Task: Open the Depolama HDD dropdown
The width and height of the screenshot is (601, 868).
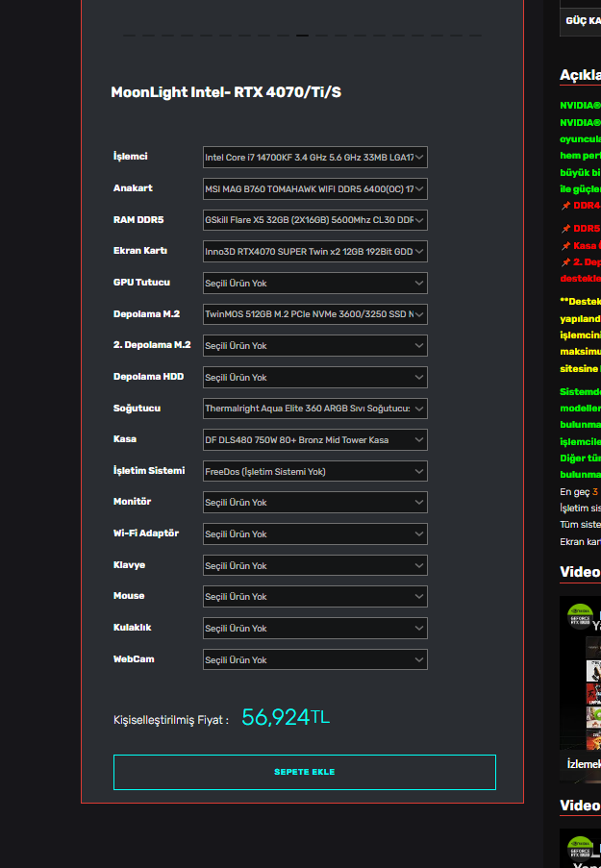Action: pos(315,377)
